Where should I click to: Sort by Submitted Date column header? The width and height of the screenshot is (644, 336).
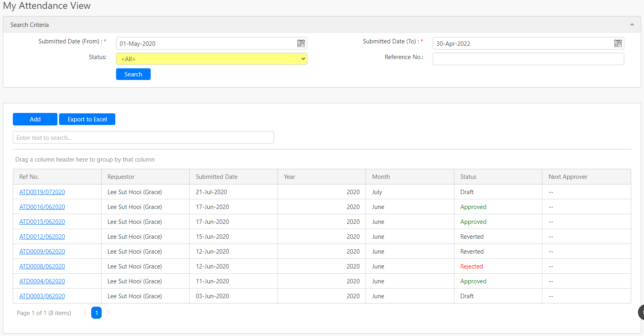tap(233, 177)
